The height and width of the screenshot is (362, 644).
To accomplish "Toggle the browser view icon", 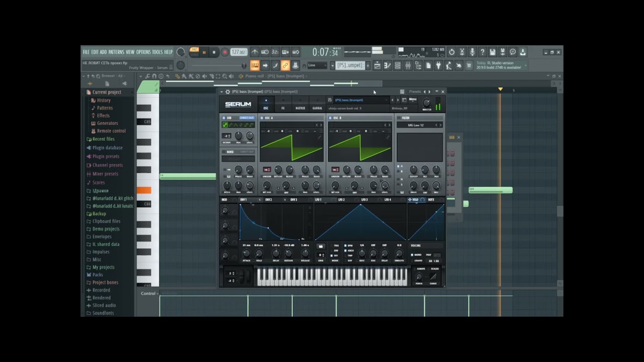I will (x=418, y=65).
